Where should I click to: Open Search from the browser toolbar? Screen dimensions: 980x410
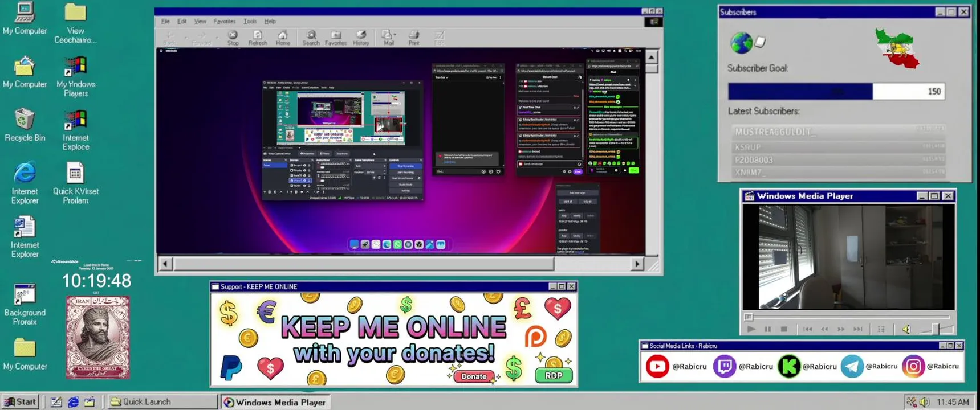pos(311,38)
